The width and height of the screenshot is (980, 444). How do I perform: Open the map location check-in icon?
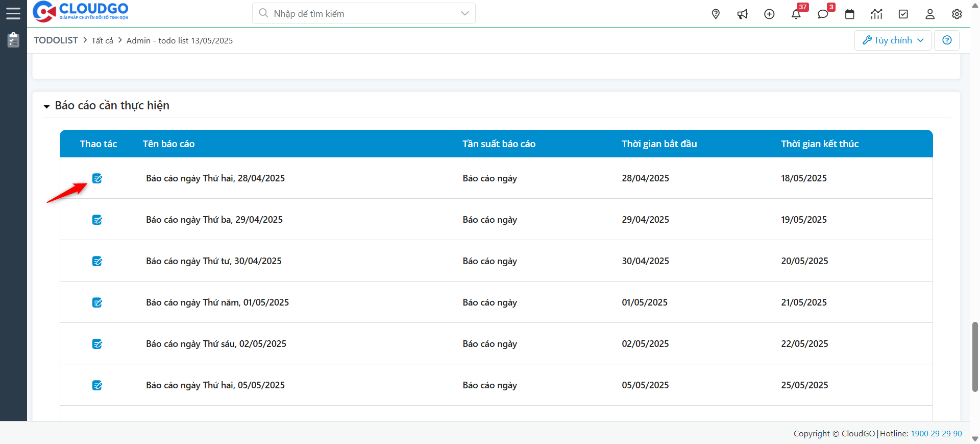716,14
